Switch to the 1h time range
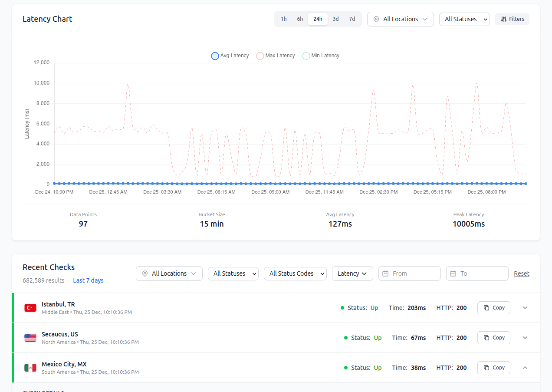 point(284,19)
